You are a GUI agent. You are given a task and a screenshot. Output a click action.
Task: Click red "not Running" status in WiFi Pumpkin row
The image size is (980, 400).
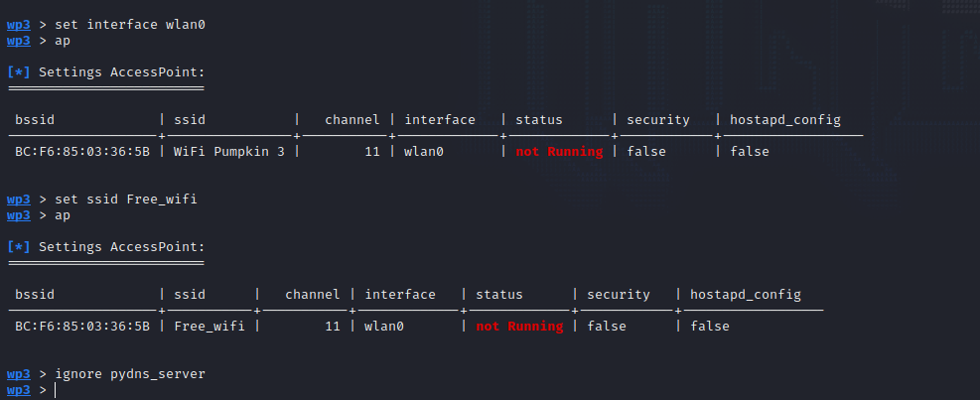tap(559, 152)
